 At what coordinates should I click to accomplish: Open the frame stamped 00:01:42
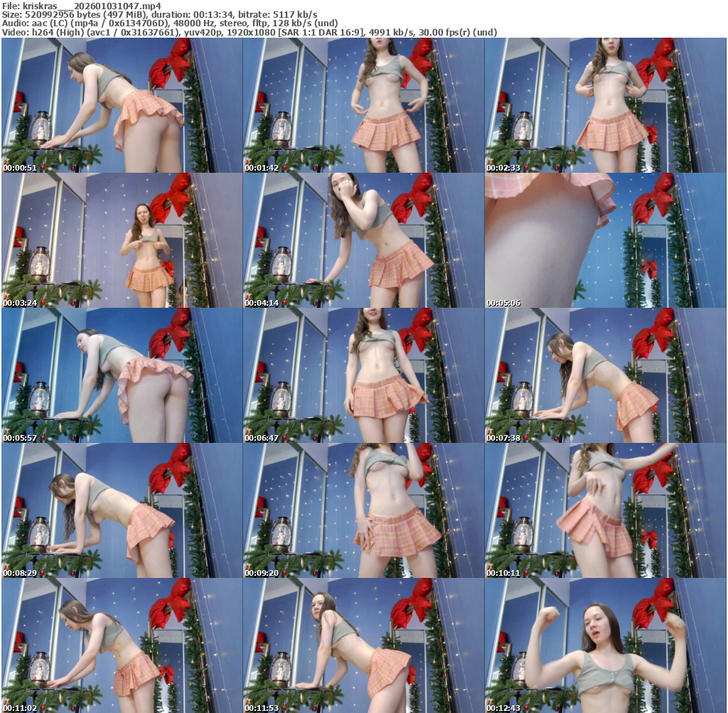pos(363,105)
